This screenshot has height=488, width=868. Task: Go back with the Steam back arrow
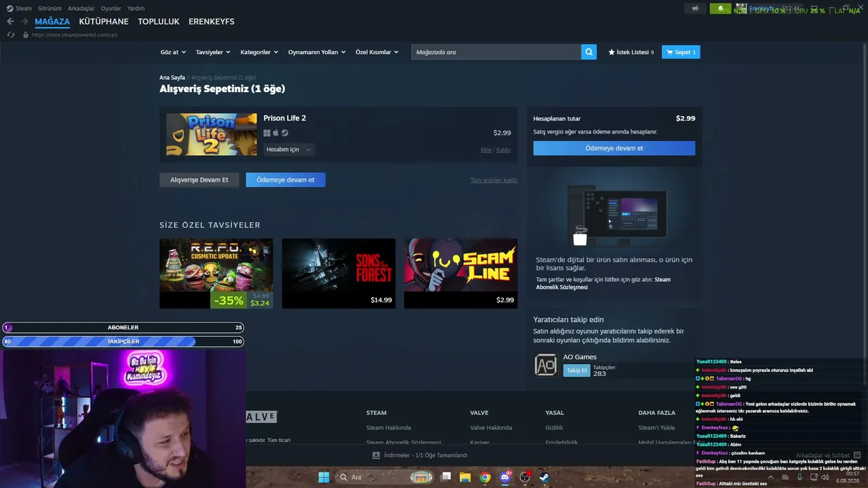(x=10, y=22)
